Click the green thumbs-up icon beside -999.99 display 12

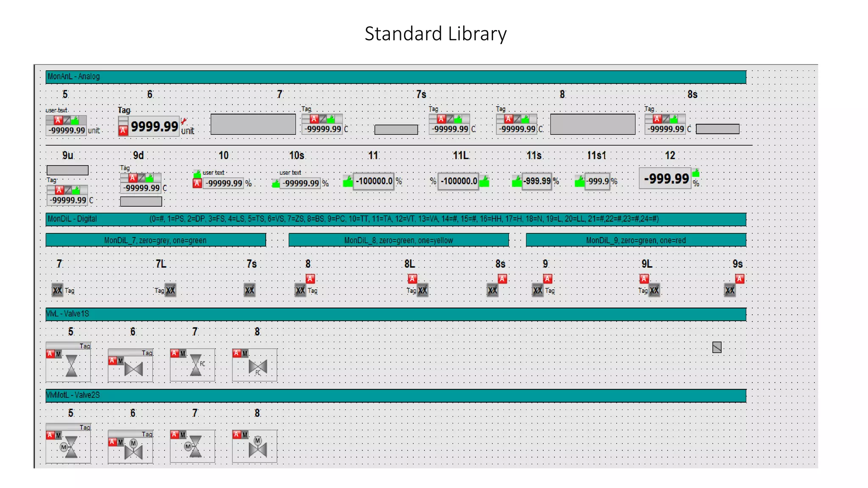(x=696, y=173)
